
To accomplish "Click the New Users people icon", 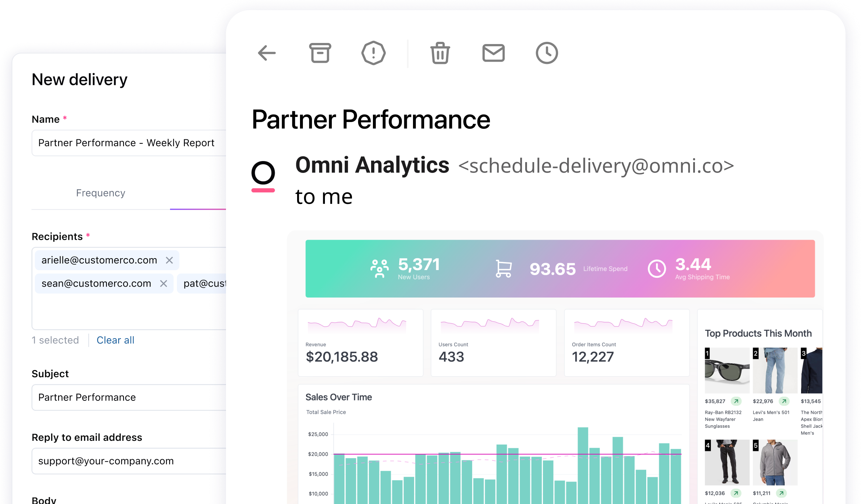I will pos(379,268).
